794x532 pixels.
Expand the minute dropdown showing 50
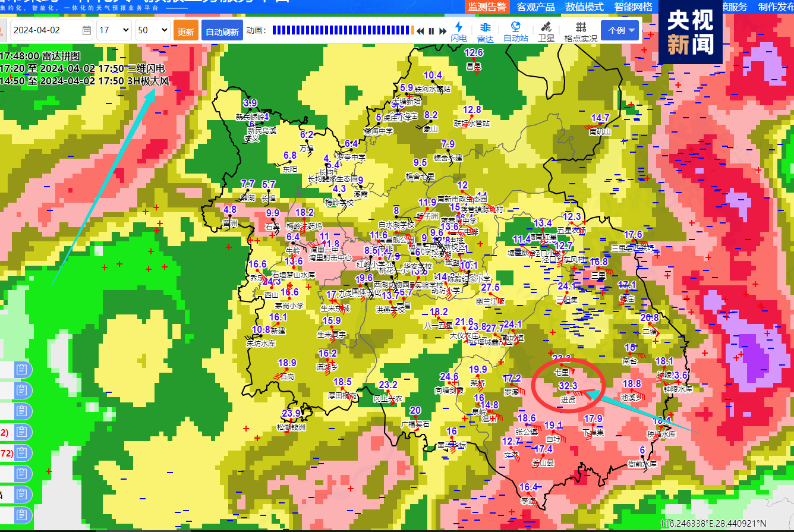tap(152, 30)
